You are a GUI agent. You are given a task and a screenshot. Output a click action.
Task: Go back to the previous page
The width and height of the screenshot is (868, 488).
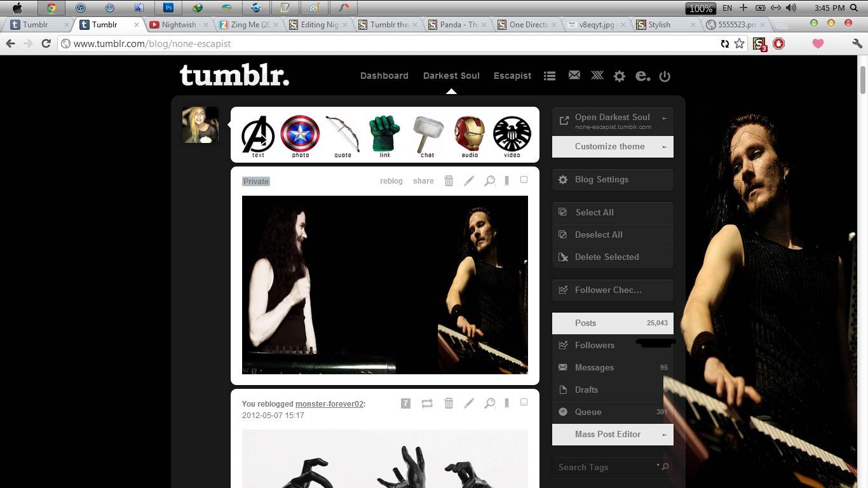coord(10,44)
